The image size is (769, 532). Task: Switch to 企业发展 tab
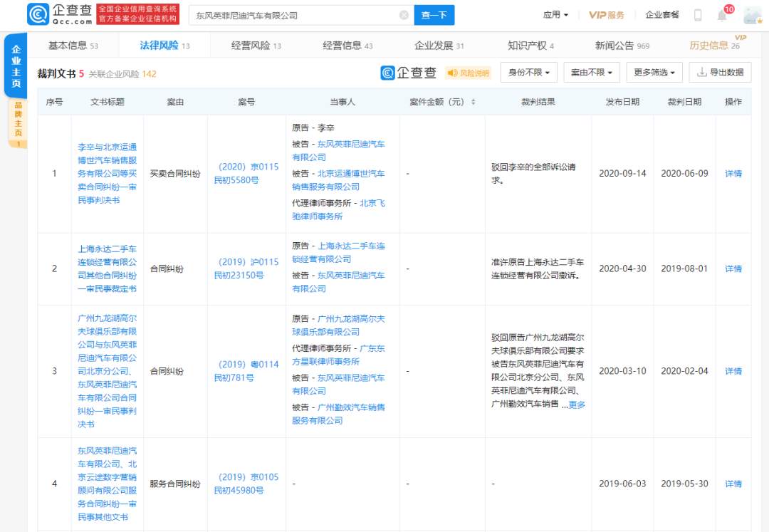pyautogui.click(x=439, y=46)
